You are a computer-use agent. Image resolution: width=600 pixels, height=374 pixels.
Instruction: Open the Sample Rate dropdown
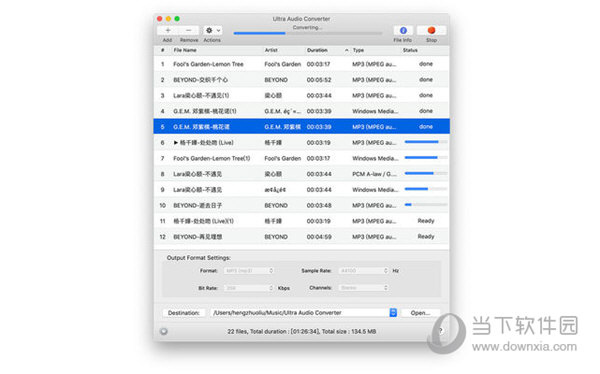(x=364, y=271)
